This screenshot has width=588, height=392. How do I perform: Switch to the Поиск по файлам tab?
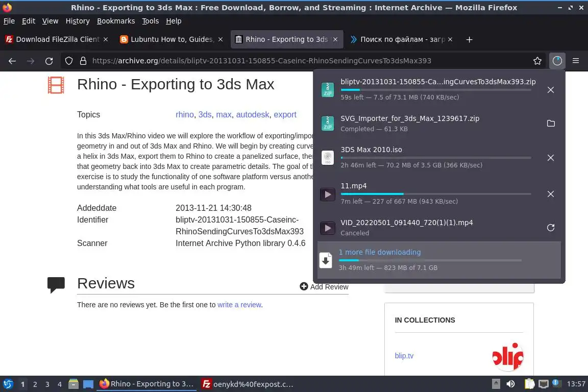coord(401,39)
